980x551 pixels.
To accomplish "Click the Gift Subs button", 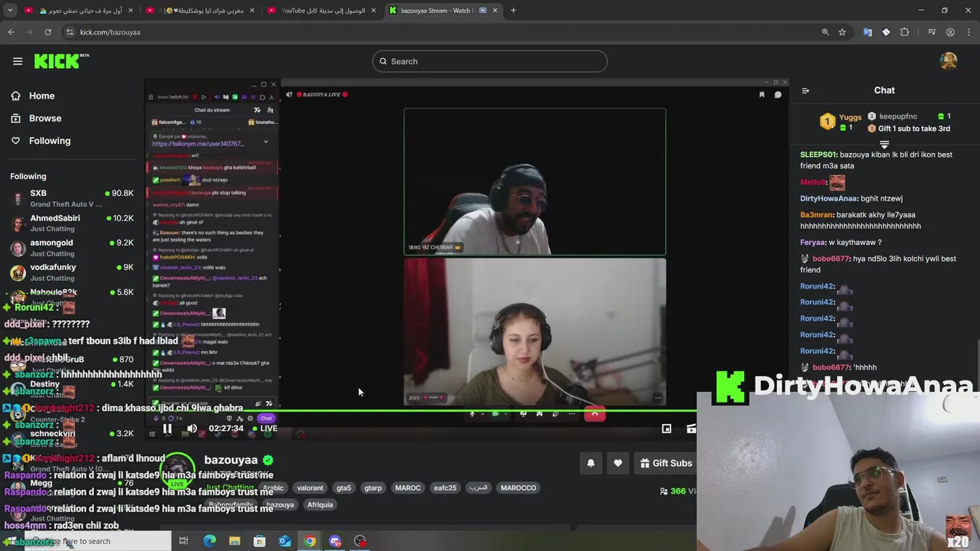I will 666,463.
